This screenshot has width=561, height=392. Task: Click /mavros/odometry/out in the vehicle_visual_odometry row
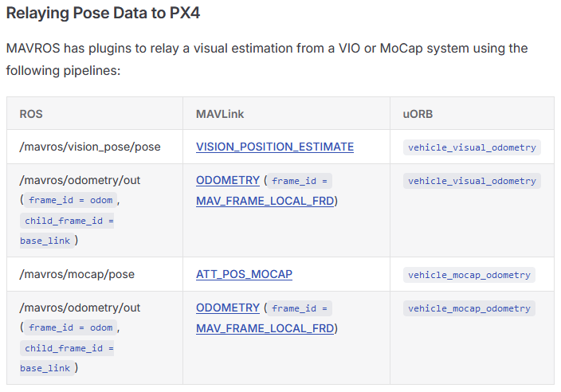click(x=80, y=180)
